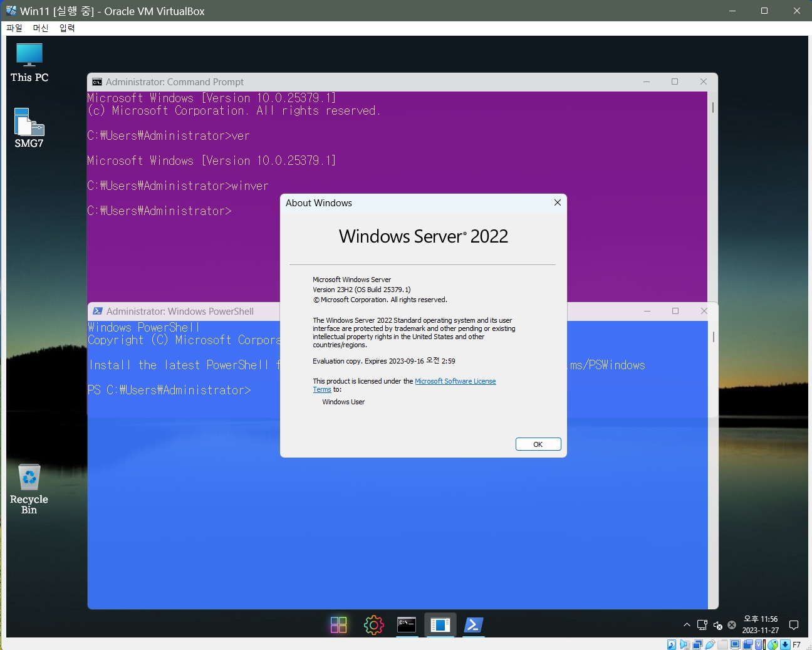Select the Recycle Bin desktop icon
The height and width of the screenshot is (650, 812).
(29, 489)
